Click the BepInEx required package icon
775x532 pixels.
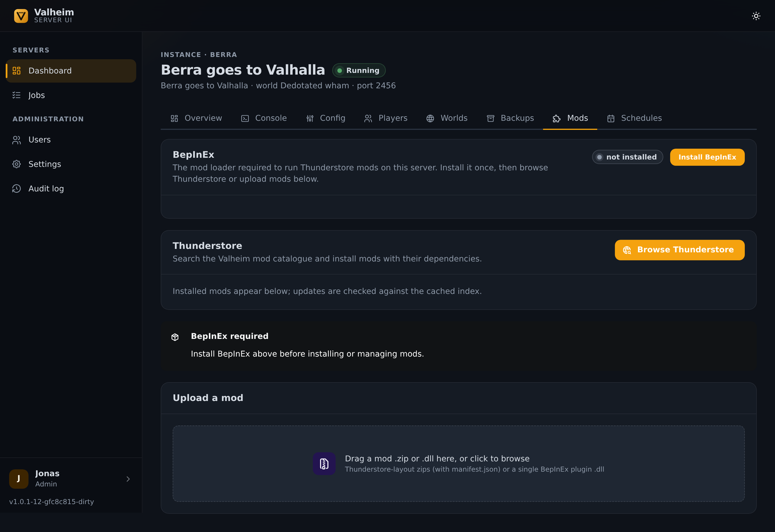coord(175,337)
